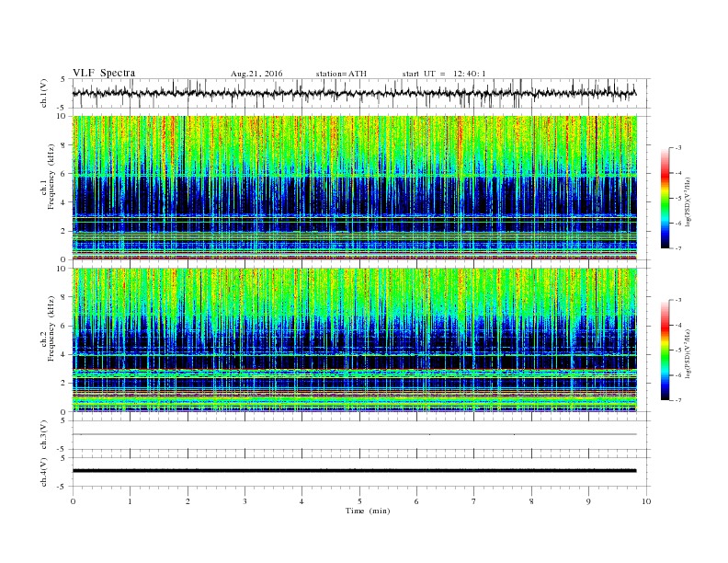This screenshot has height=563, width=728.
Task: Click the ch.1 spectrogram color bar
Action: 665,198
